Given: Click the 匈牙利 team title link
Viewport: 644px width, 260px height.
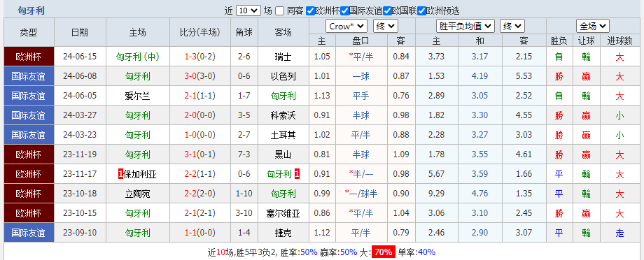Looking at the screenshot, I should 31,10.
